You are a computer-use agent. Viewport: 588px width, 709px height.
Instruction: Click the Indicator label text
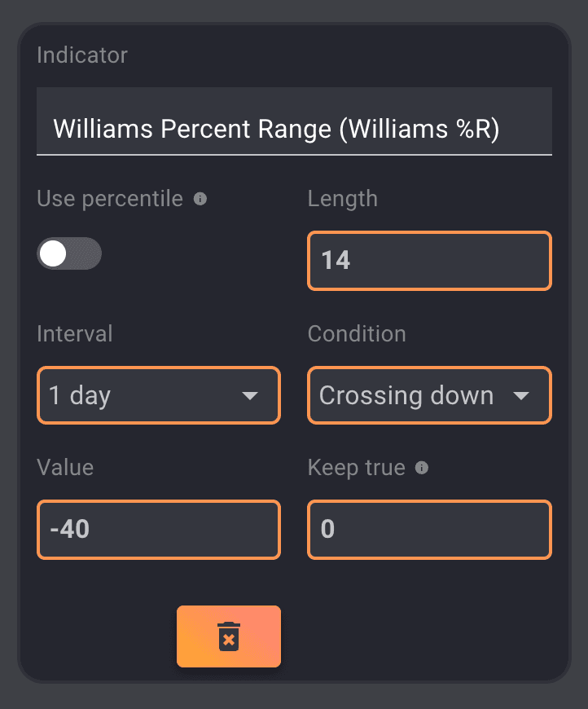(x=82, y=55)
